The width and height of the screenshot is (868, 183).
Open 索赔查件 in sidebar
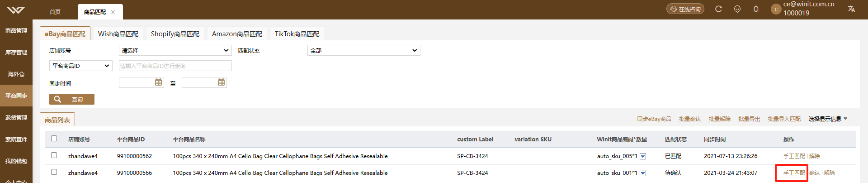click(x=16, y=140)
